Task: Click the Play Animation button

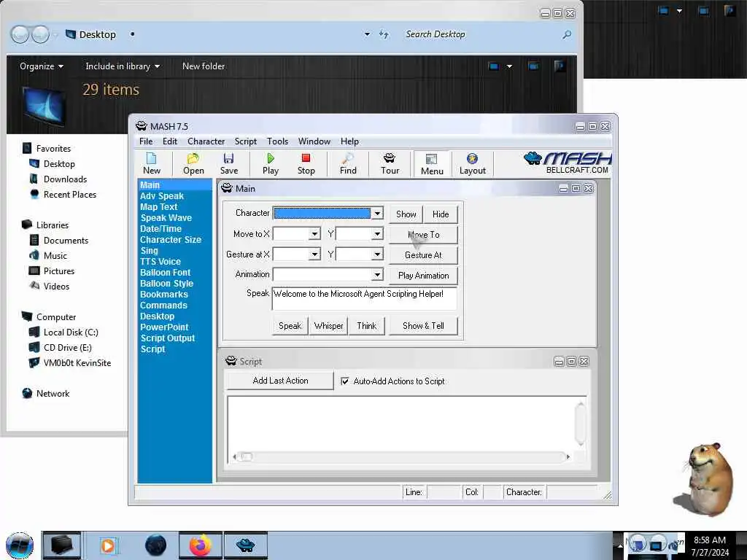Action: [424, 276]
